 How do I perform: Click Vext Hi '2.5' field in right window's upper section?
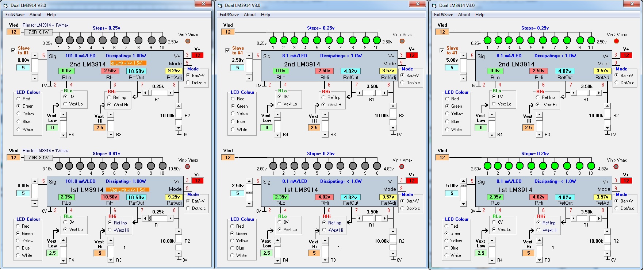pyautogui.click(x=528, y=128)
